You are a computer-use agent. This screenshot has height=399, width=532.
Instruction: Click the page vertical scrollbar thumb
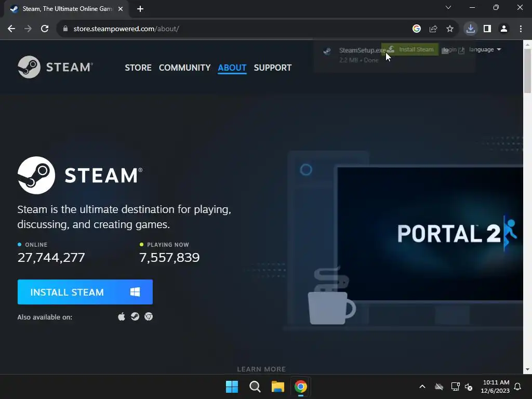click(527, 71)
